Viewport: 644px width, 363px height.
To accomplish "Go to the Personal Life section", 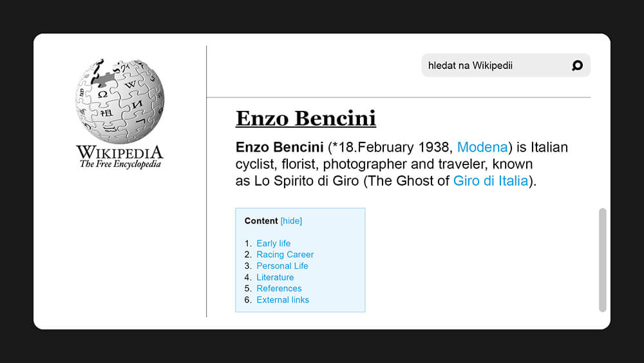I will pyautogui.click(x=282, y=266).
